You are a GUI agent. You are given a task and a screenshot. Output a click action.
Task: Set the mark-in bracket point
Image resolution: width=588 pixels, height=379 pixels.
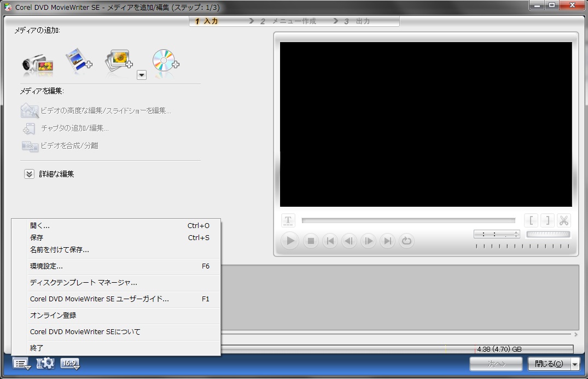pyautogui.click(x=531, y=220)
